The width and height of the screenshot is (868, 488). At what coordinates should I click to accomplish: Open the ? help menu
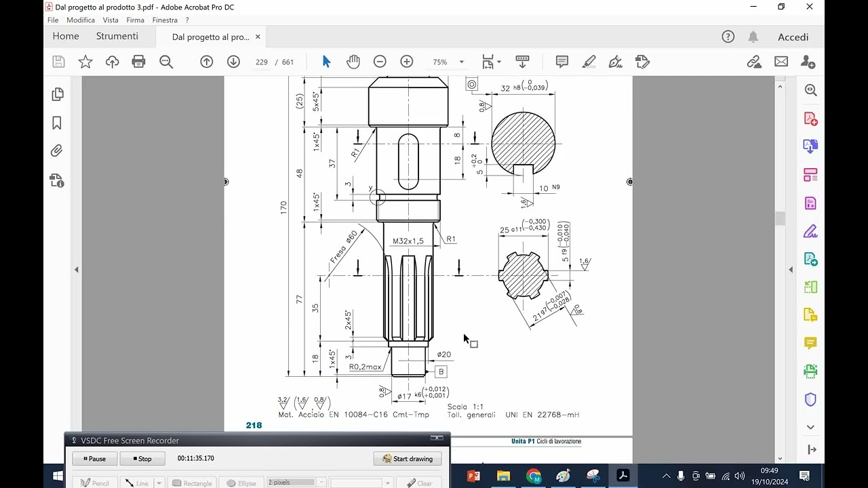coord(187,20)
